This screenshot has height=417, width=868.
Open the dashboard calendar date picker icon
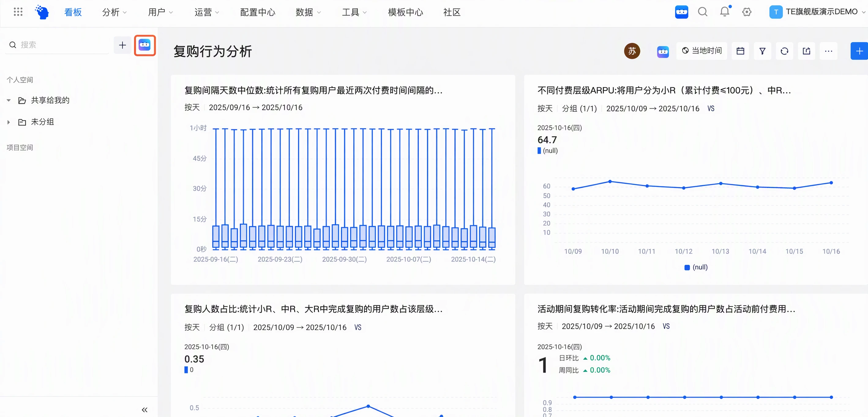click(x=740, y=51)
